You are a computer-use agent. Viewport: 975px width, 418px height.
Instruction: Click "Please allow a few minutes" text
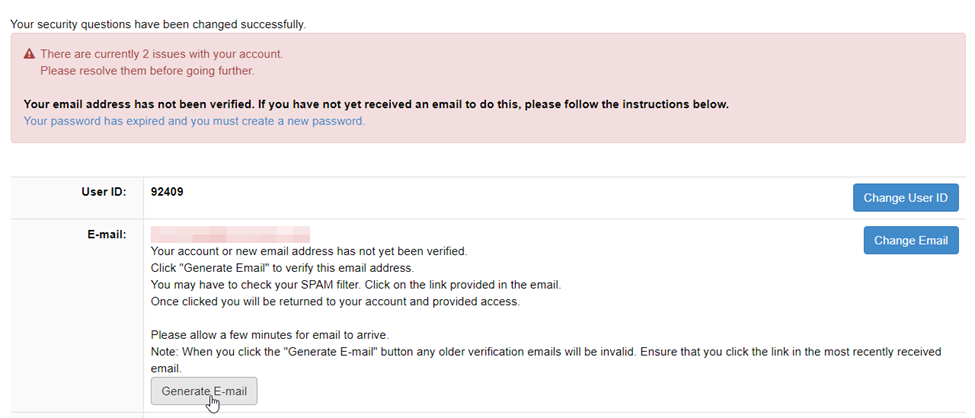click(x=270, y=334)
